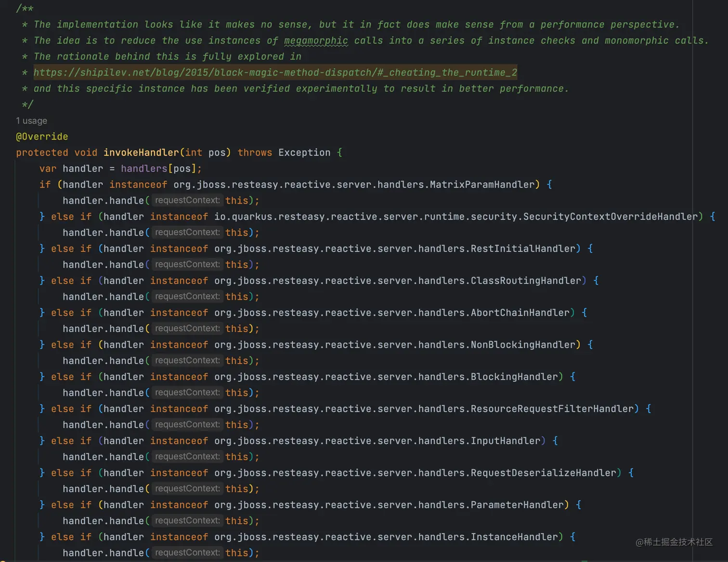Screen dimensions: 728x562
Task: Click the AbortChainHandler class name
Action: pyautogui.click(x=520, y=313)
